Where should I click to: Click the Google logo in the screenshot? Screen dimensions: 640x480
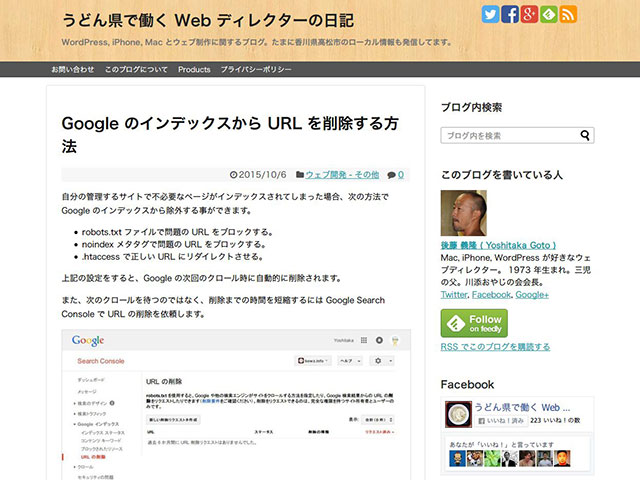point(88,340)
